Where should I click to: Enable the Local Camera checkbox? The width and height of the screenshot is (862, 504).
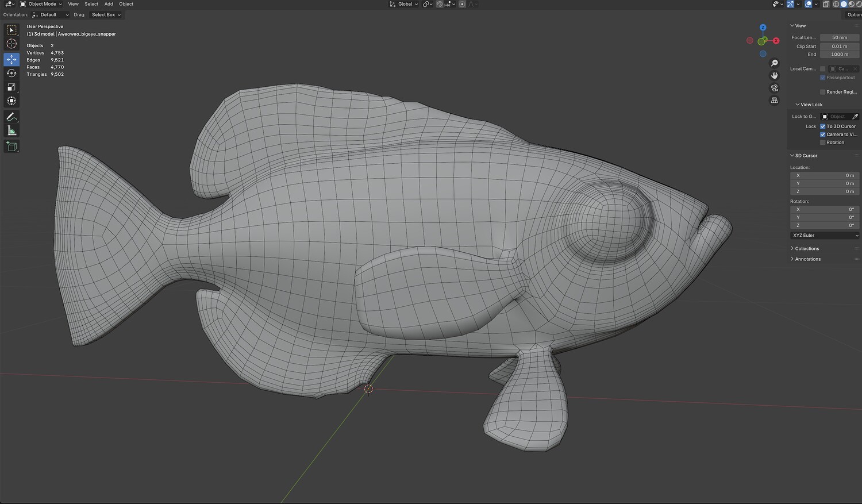click(823, 69)
